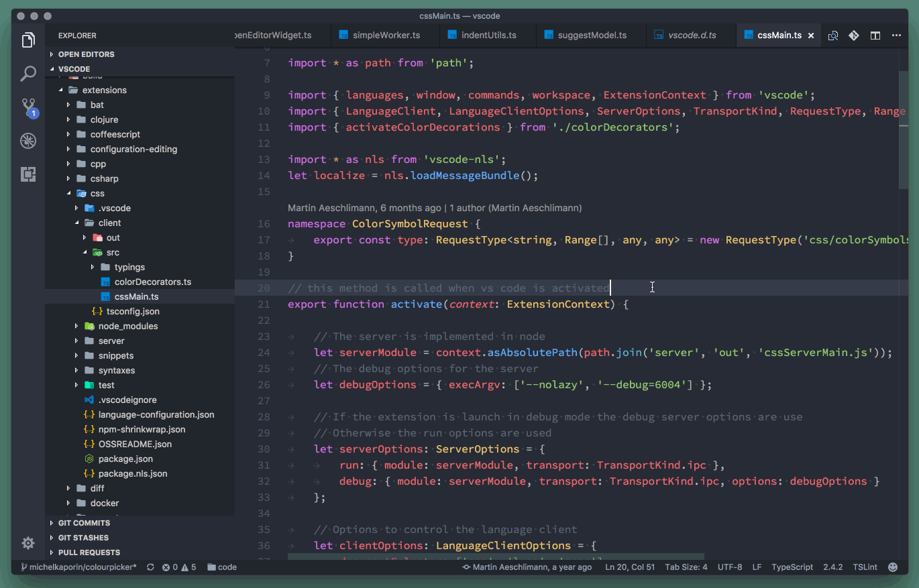The width and height of the screenshot is (919, 588).
Task: Open the Explorer view in the activity bar
Action: [28, 40]
